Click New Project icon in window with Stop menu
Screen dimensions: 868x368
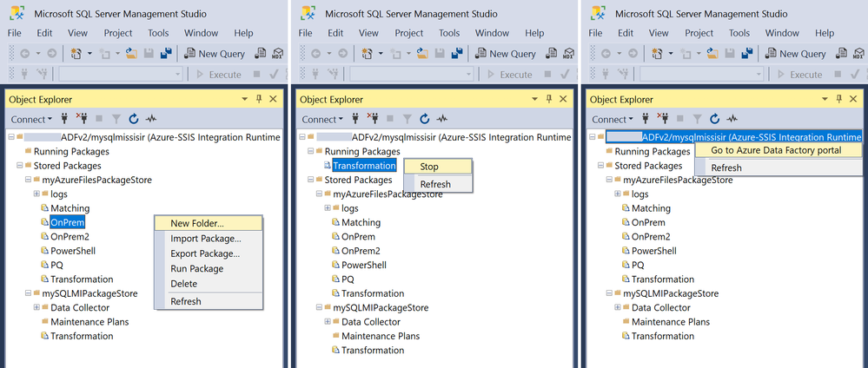(x=367, y=54)
